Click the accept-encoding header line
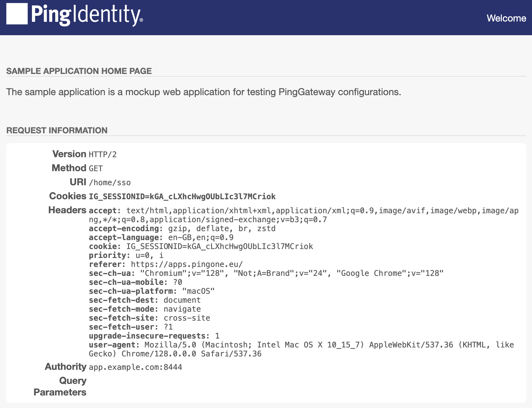This screenshot has width=532, height=408. [x=182, y=228]
